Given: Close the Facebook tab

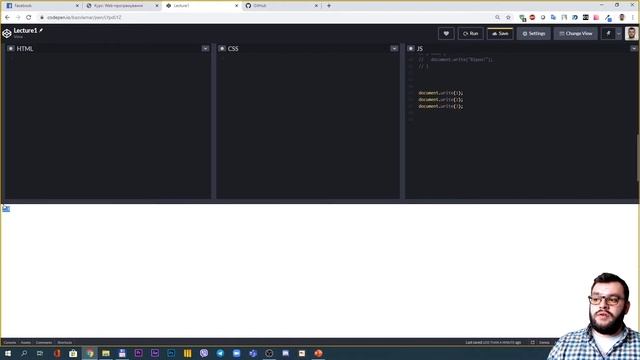Looking at the screenshot, I should pos(77,6).
